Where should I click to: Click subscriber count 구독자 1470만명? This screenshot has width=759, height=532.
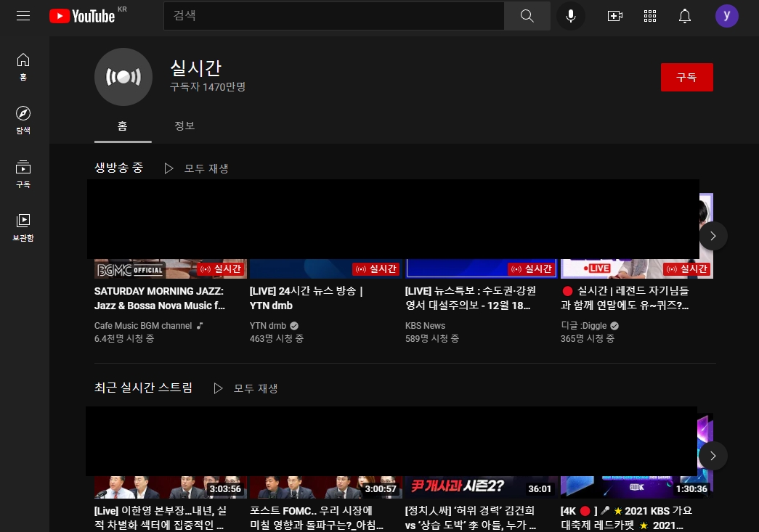[208, 87]
